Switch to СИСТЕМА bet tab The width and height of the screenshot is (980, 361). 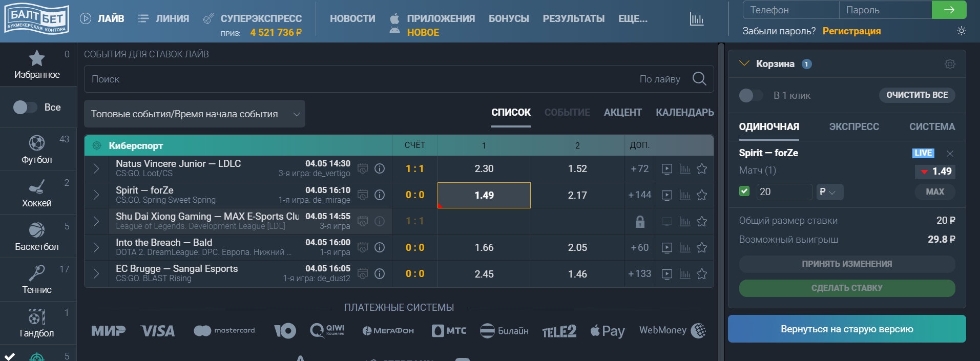click(932, 126)
